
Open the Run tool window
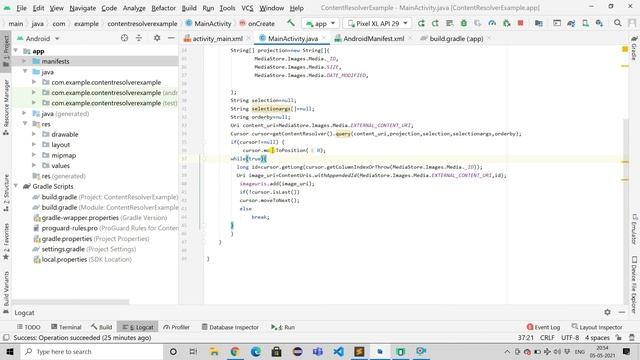tap(283, 327)
